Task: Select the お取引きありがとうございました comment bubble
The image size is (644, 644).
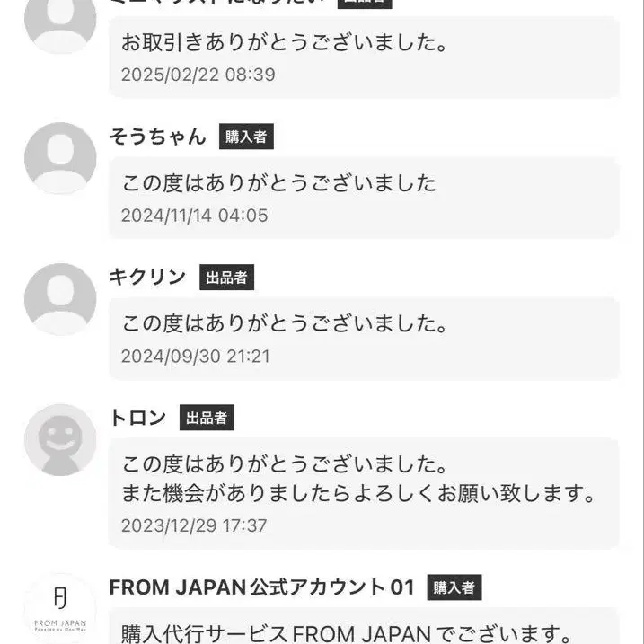Action: (364, 57)
